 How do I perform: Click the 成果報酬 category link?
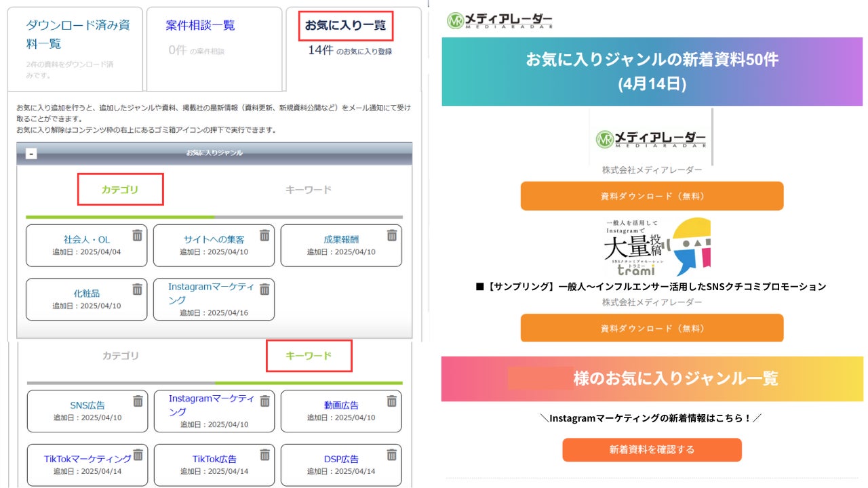341,239
